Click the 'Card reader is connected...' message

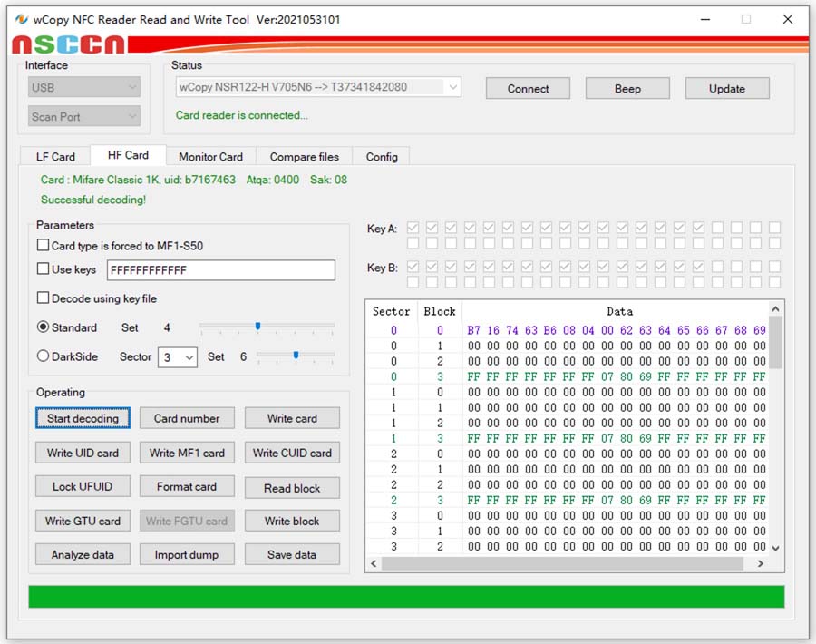241,115
